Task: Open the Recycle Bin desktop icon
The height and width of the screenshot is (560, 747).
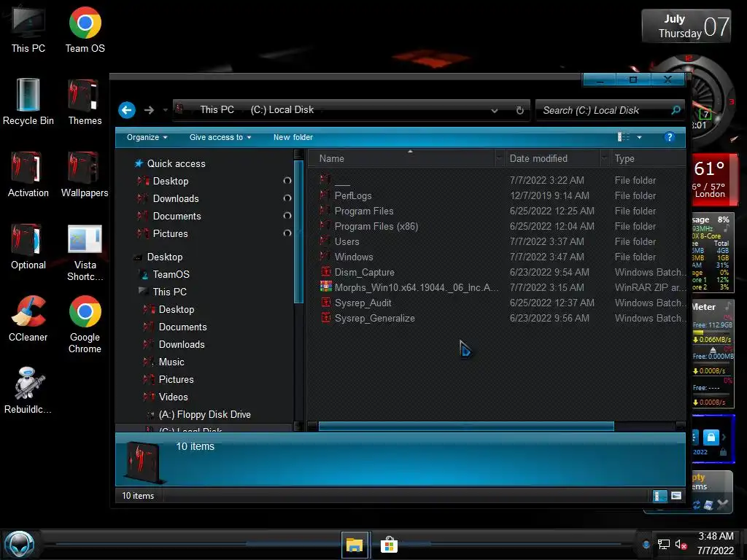Action: point(28,101)
